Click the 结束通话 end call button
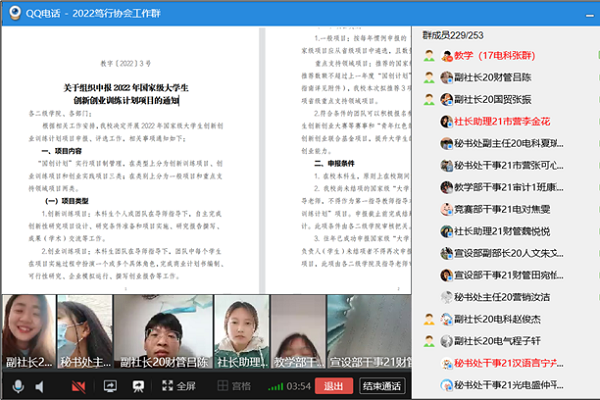Screen dimensions: 600x400 [381, 386]
